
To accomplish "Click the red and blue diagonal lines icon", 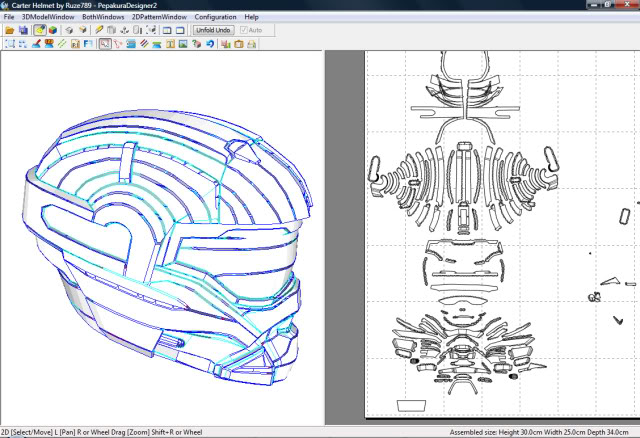I will [x=144, y=44].
